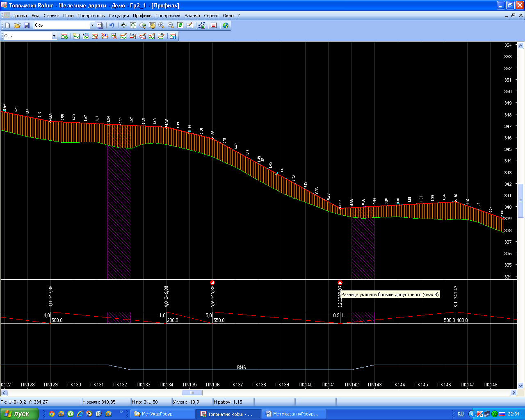Screen dimensions: 525x420
Task: Open the Проект menu
Action: coord(20,16)
